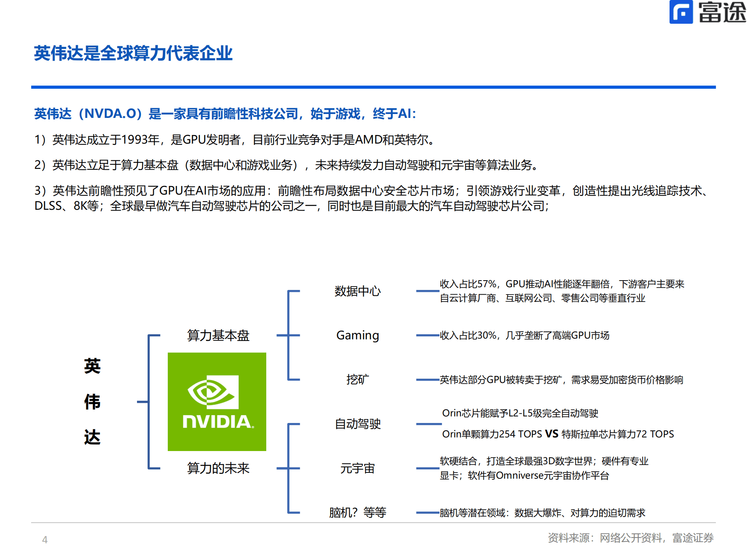Viewport: 747px width, 560px height.
Task: Click the Orin 254 TOPS VS Tesla text
Action: [557, 434]
